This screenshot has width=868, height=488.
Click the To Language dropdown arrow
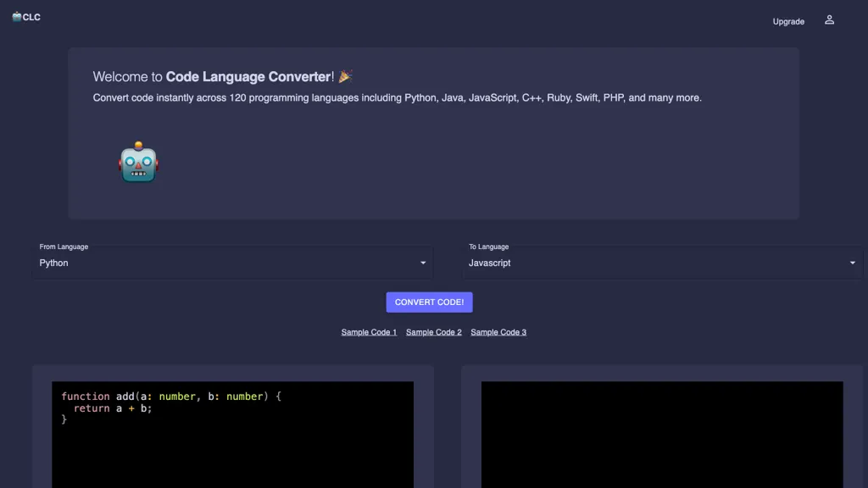(853, 263)
